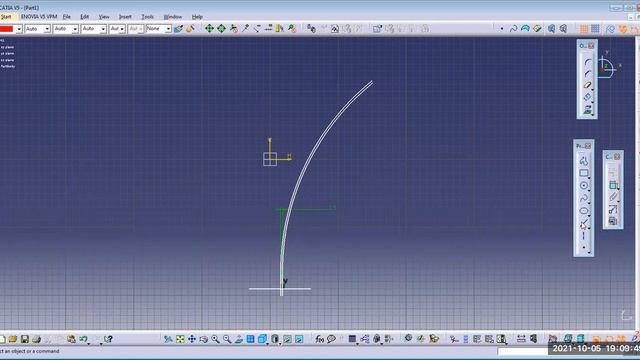Expand the color dropdown arrow next to red swatch
The image size is (640, 360).
pyautogui.click(x=19, y=29)
